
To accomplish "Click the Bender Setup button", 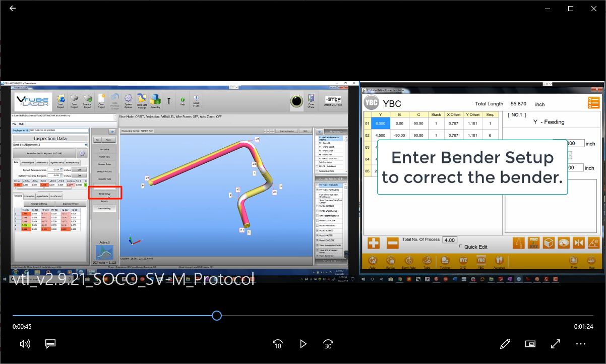I will pos(104,194).
